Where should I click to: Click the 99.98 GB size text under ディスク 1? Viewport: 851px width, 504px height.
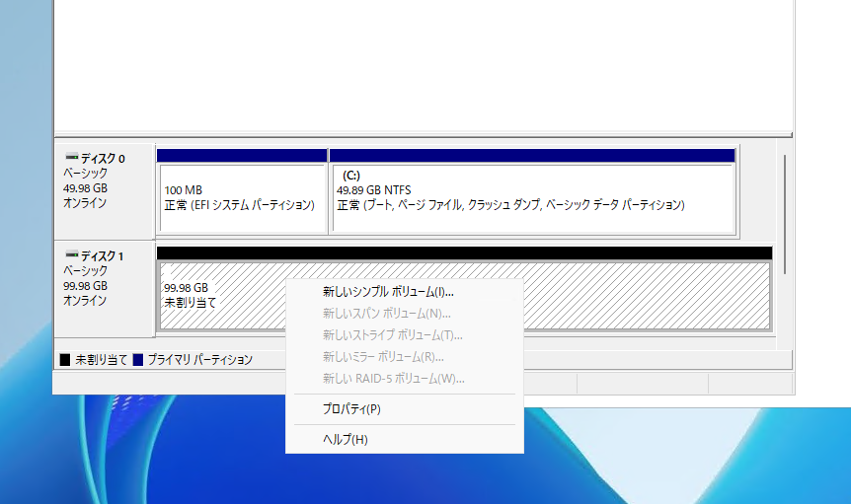pos(85,285)
